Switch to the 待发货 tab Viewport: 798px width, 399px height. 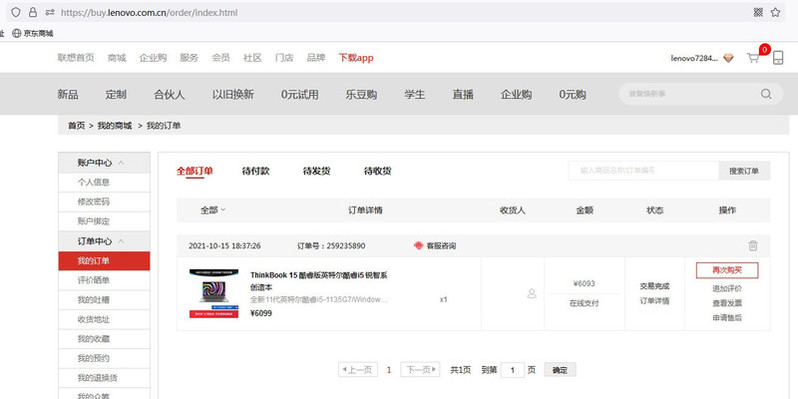click(x=317, y=171)
